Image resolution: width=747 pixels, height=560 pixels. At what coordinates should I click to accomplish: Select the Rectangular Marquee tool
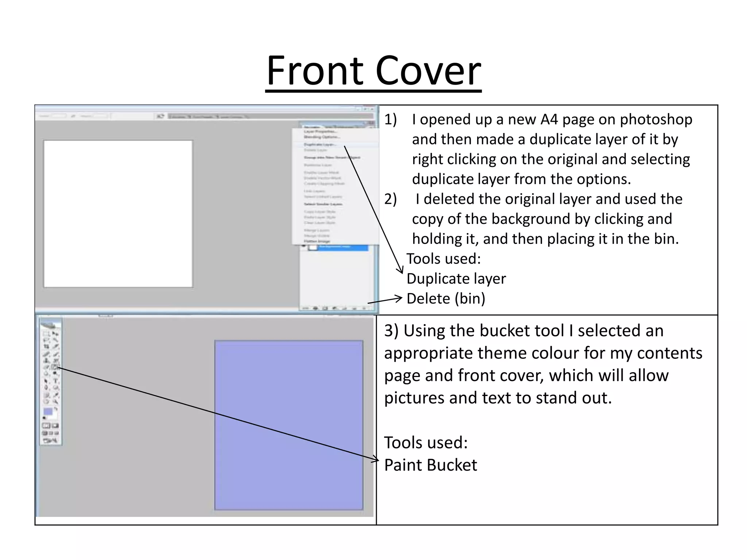(x=46, y=334)
